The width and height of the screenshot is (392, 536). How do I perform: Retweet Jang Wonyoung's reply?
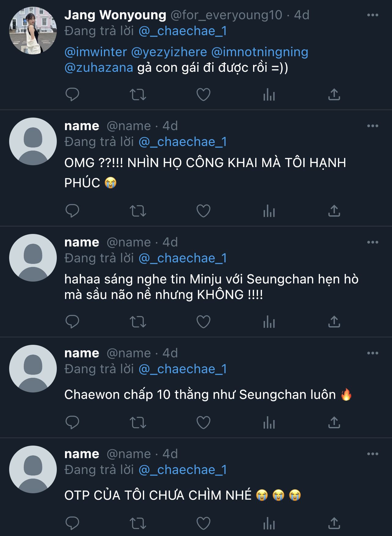(x=138, y=94)
